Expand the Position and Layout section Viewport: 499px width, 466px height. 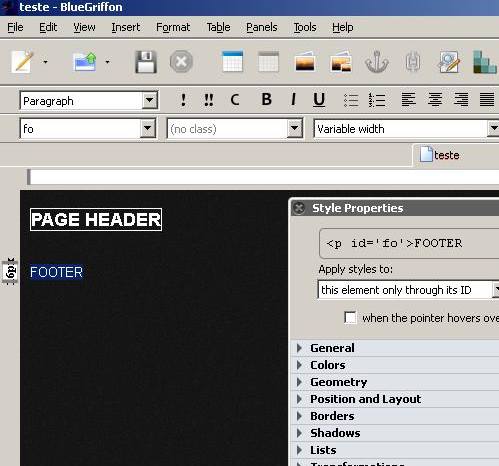pyautogui.click(x=365, y=399)
